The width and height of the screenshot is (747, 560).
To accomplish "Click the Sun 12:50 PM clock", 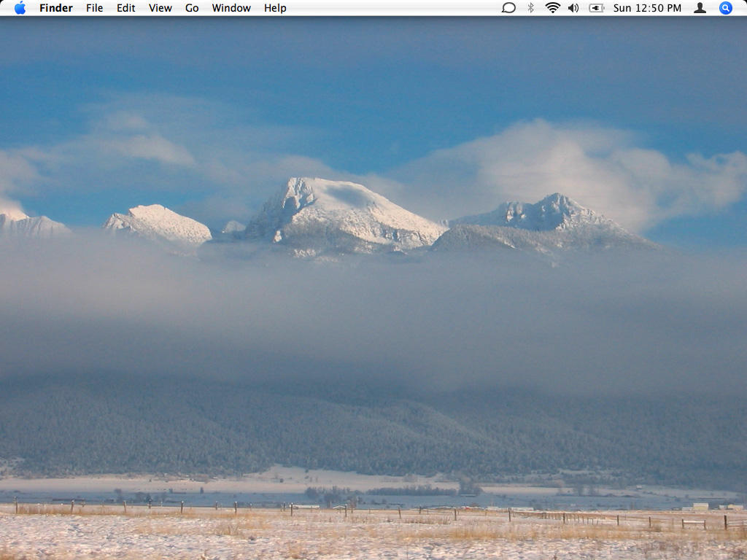I will [647, 8].
